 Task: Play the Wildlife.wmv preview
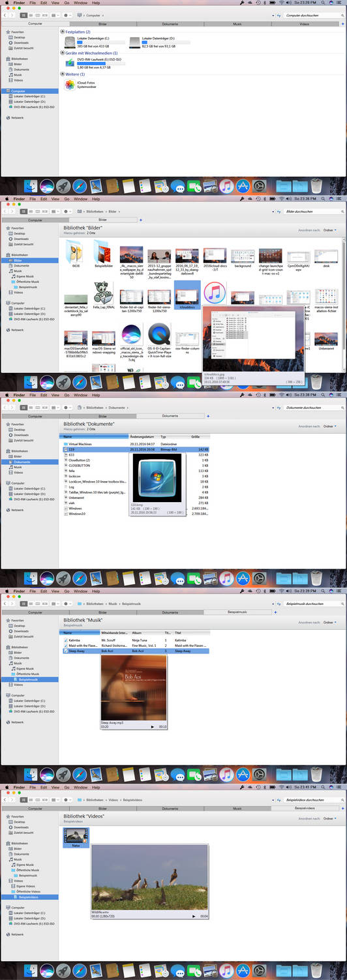[194, 916]
